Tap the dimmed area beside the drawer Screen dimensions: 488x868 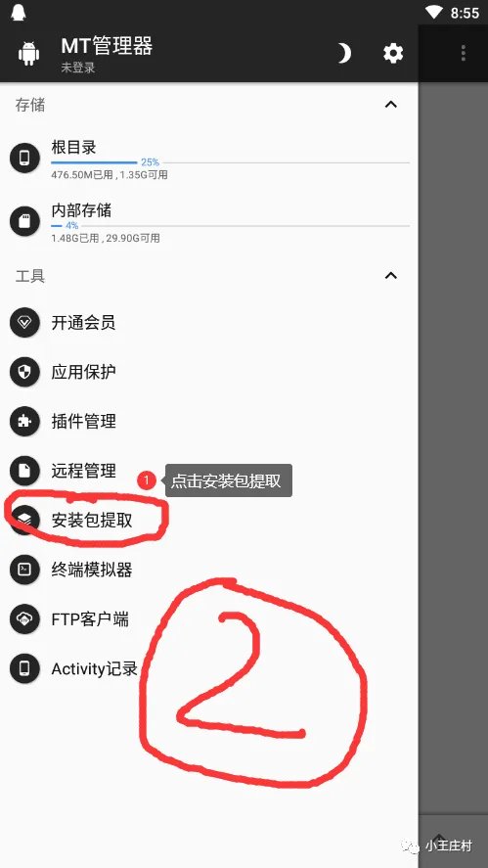tap(453, 443)
